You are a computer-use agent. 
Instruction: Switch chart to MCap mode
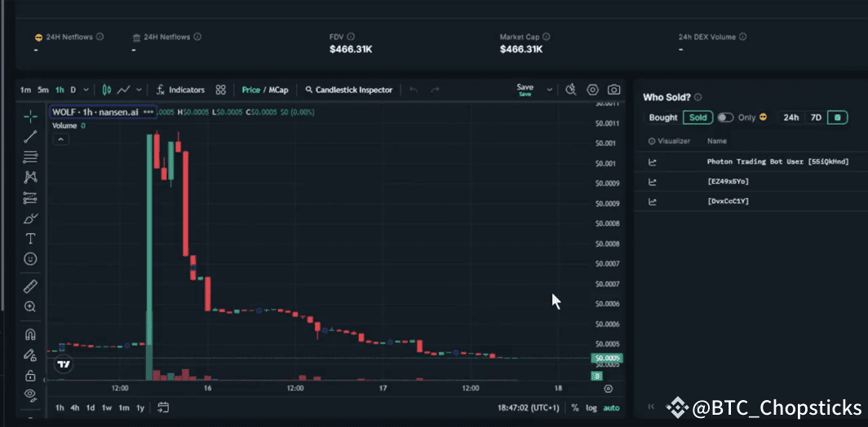pyautogui.click(x=278, y=90)
